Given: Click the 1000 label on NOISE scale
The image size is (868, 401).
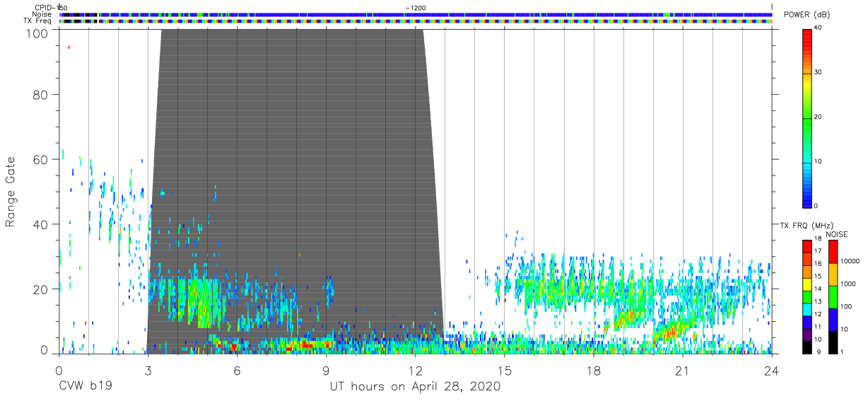Looking at the screenshot, I should coord(850,284).
